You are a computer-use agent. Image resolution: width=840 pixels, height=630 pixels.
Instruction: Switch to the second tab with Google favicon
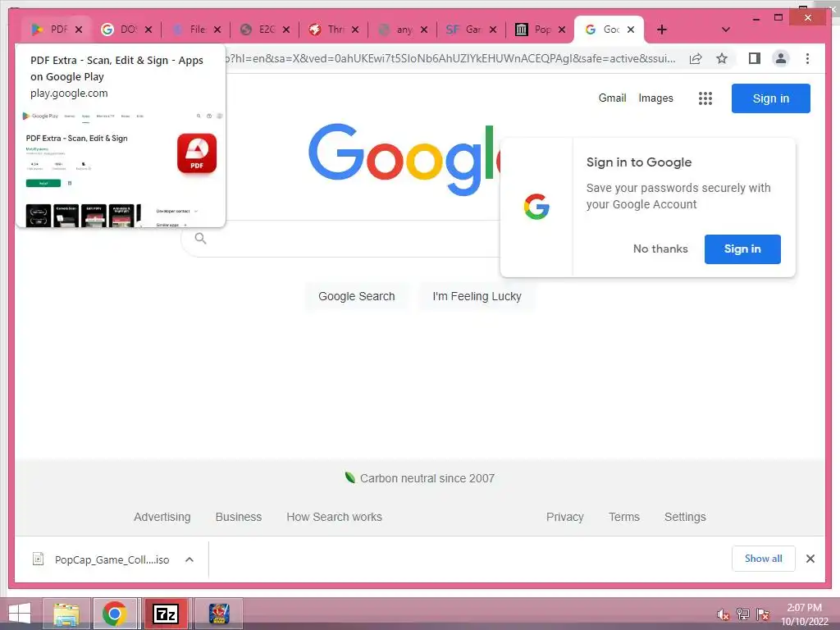[119, 30]
